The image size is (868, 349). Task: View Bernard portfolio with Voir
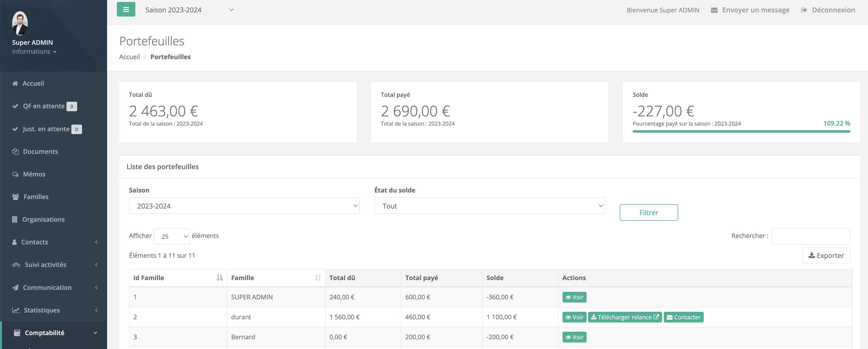click(x=574, y=337)
